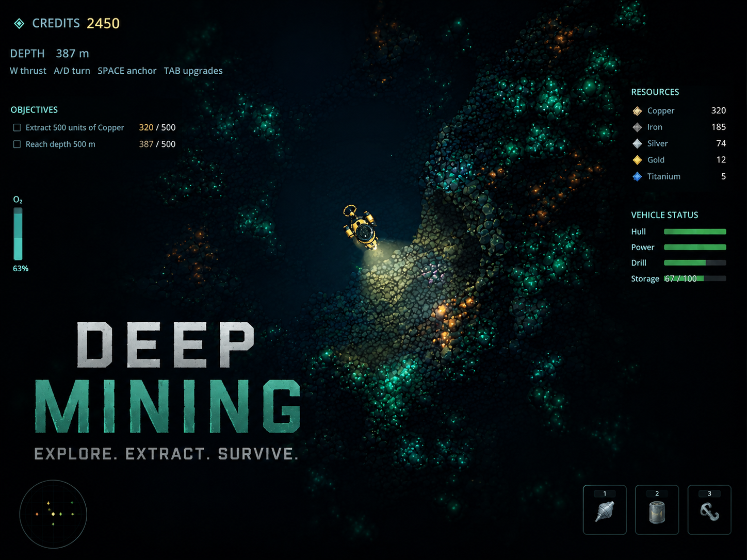The width and height of the screenshot is (747, 560).
Task: Click the Gold resource icon
Action: click(x=637, y=160)
